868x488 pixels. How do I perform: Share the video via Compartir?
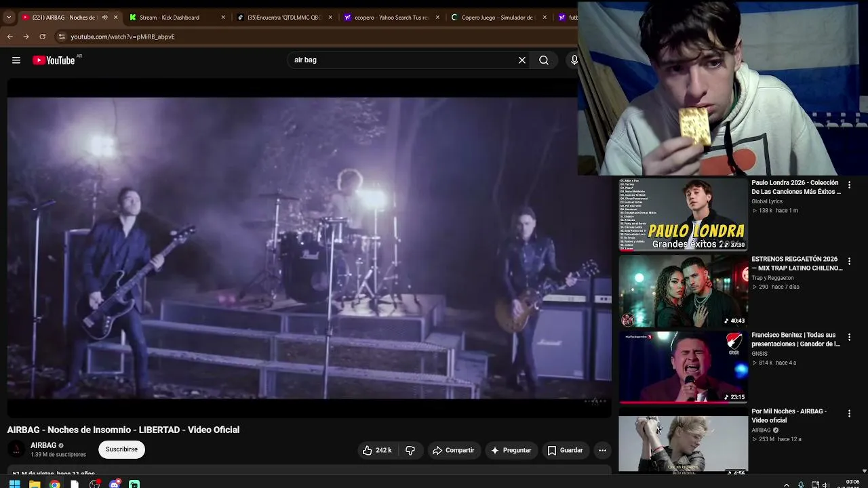click(454, 450)
